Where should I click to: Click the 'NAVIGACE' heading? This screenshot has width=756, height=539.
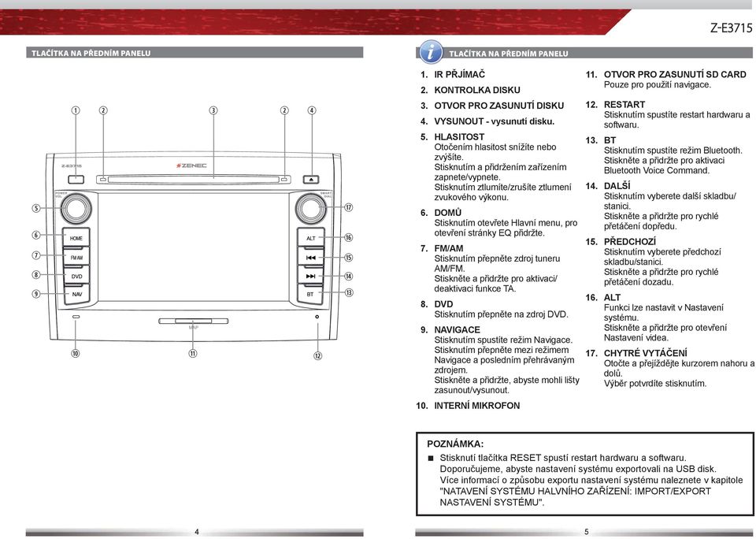click(457, 330)
